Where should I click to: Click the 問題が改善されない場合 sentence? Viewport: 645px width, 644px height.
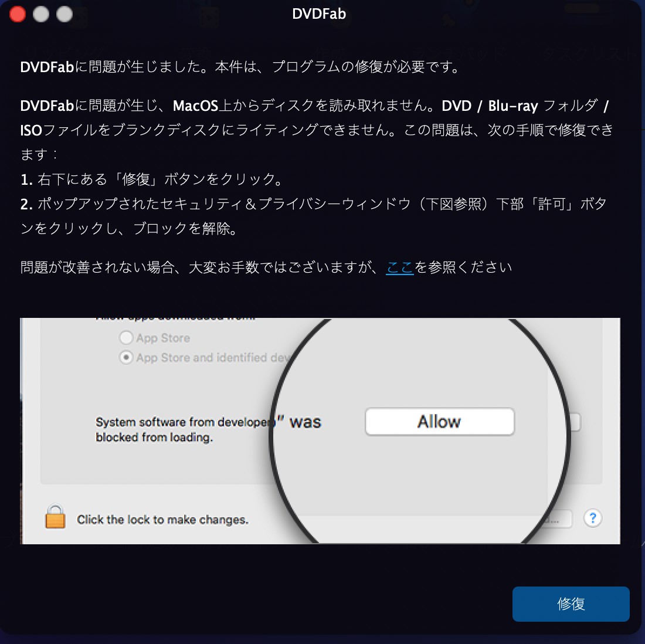266,267
